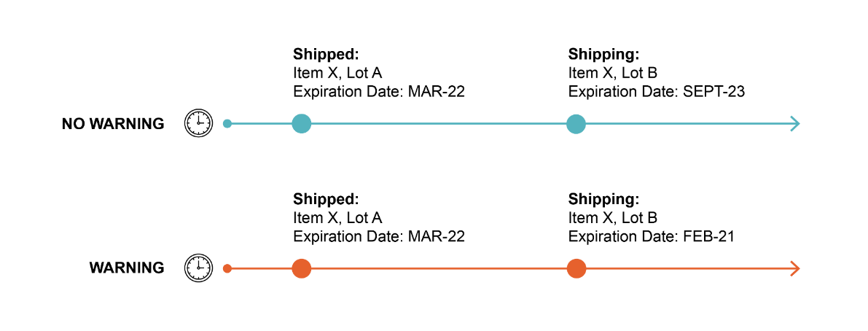Click the clock icon beside NO WARNING
Screen dimensions: 868x331
click(x=198, y=123)
